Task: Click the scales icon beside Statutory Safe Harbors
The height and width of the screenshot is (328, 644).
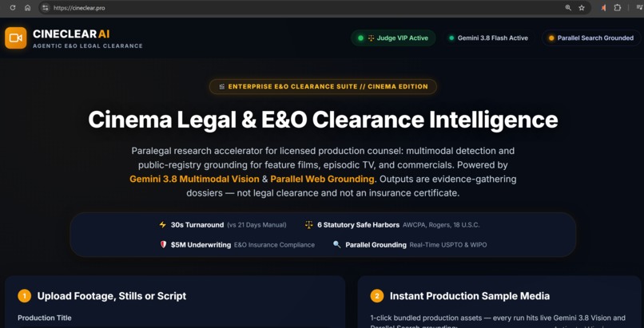Action: click(x=309, y=225)
